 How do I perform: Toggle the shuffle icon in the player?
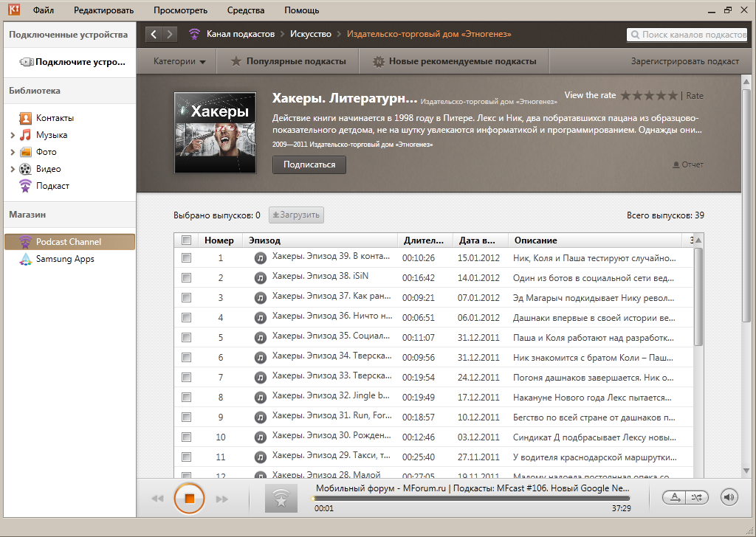click(x=697, y=497)
